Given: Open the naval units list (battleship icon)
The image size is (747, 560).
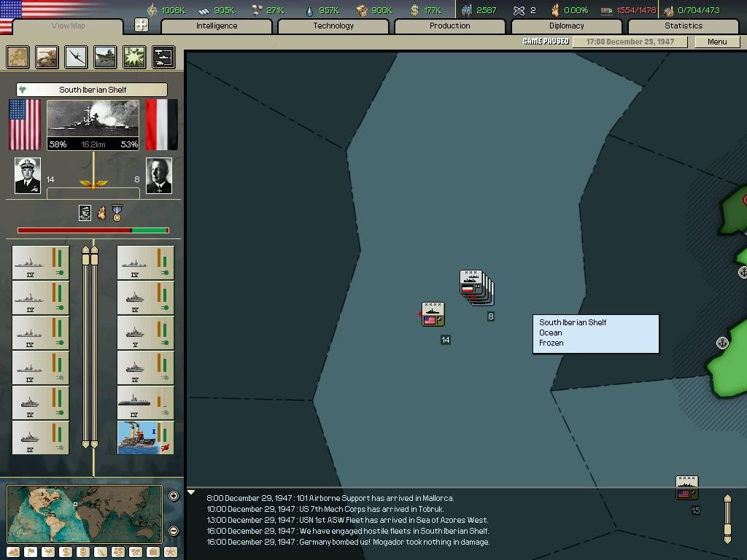Looking at the screenshot, I should (105, 57).
